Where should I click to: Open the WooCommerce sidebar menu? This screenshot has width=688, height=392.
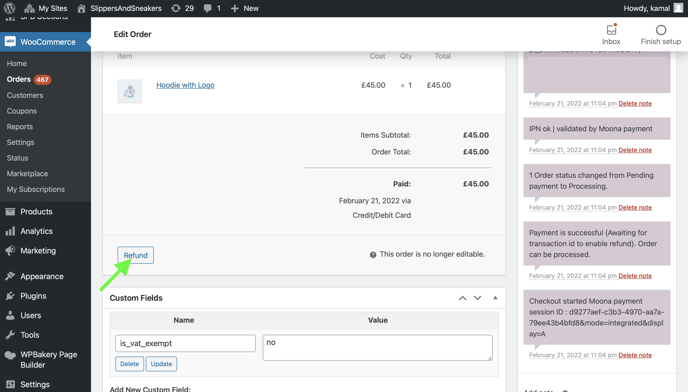(x=45, y=42)
